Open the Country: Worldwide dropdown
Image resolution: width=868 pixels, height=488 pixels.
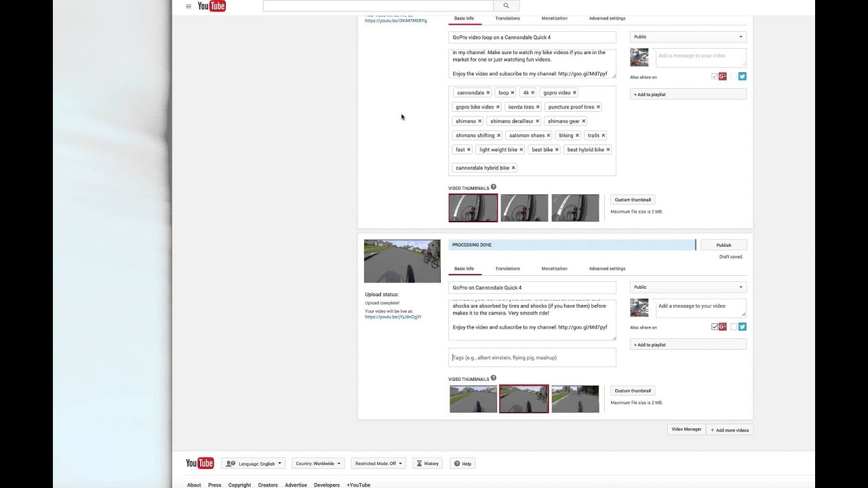[318, 464]
